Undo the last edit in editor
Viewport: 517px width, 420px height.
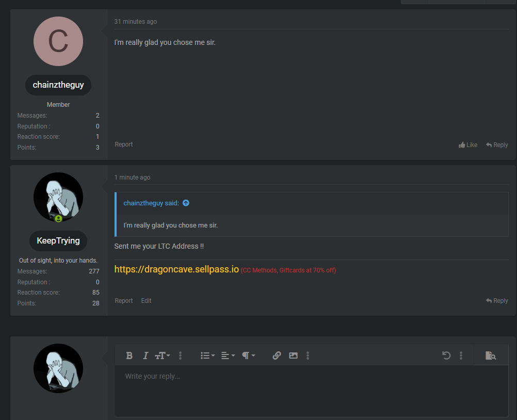[x=446, y=356]
